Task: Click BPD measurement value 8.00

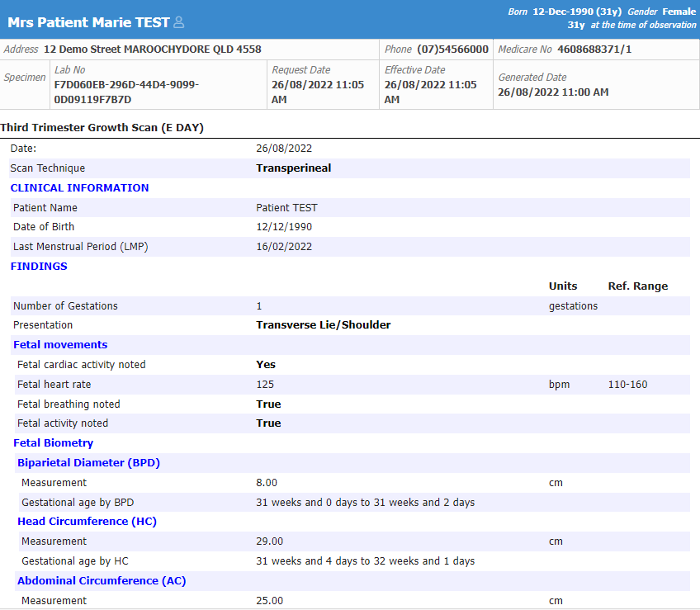Action: coord(267,483)
